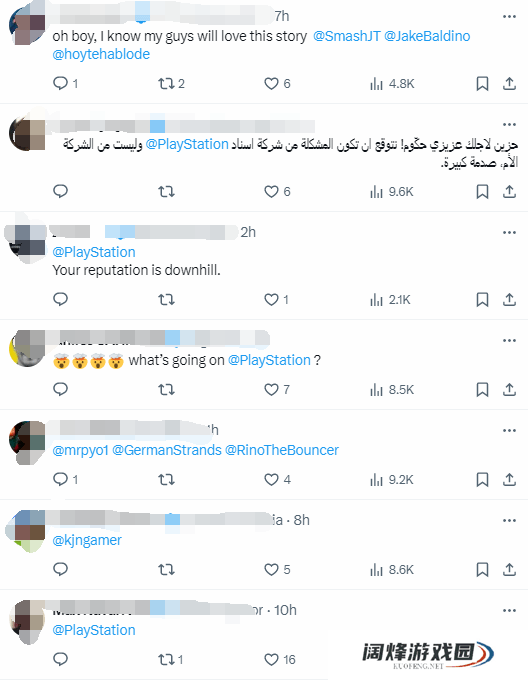Open more options for 'oh boy' tweet
This screenshot has width=528, height=680.
509,16
